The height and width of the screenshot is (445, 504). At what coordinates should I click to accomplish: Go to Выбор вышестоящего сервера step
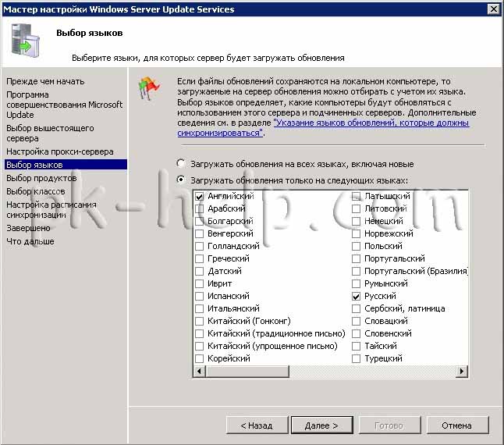(50, 133)
